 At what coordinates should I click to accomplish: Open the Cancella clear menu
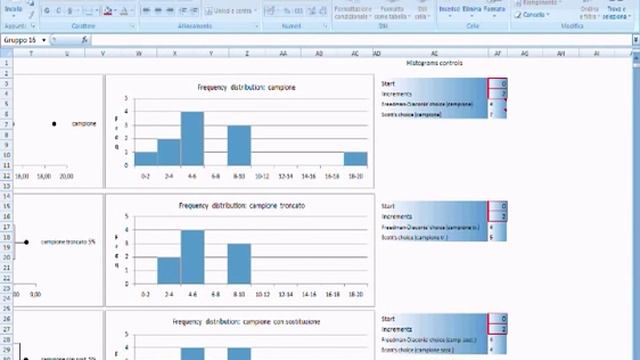[x=532, y=15]
